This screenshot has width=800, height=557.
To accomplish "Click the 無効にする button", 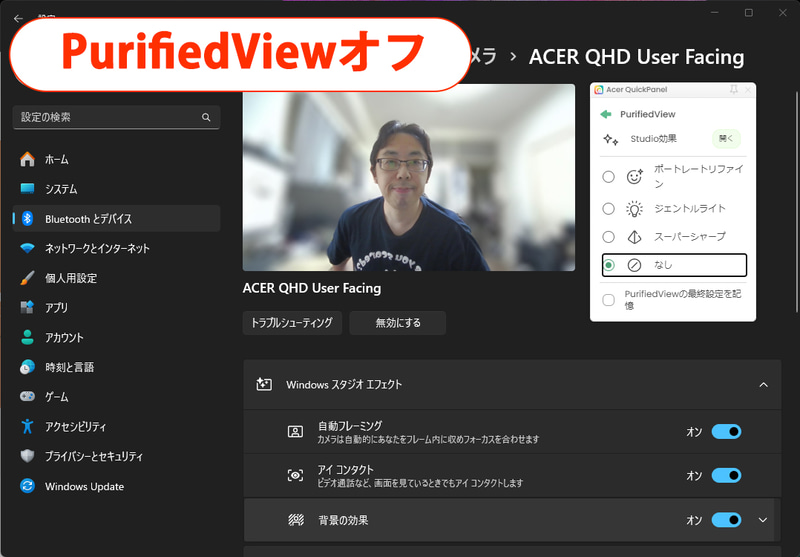I will coord(397,323).
